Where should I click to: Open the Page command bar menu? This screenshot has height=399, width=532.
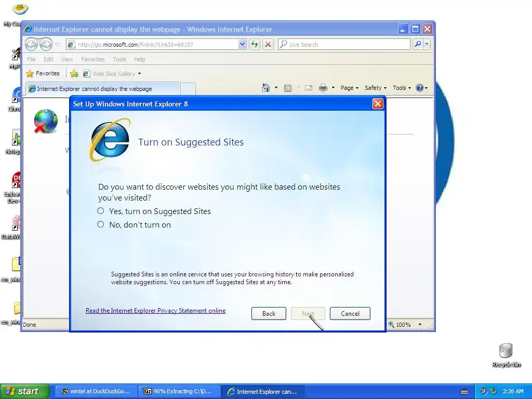point(350,88)
